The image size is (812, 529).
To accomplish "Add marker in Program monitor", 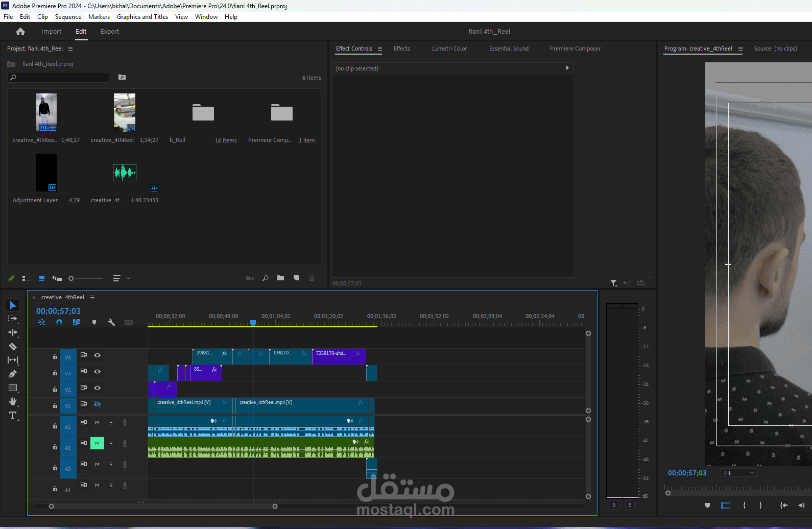I will coord(707,506).
